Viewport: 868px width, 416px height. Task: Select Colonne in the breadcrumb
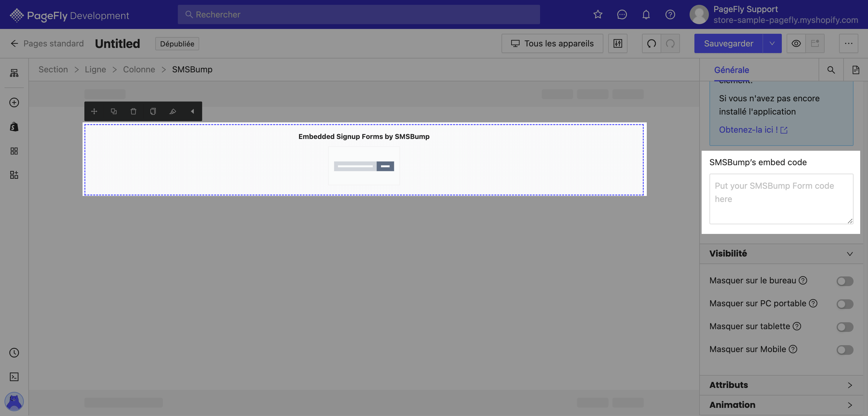[139, 69]
